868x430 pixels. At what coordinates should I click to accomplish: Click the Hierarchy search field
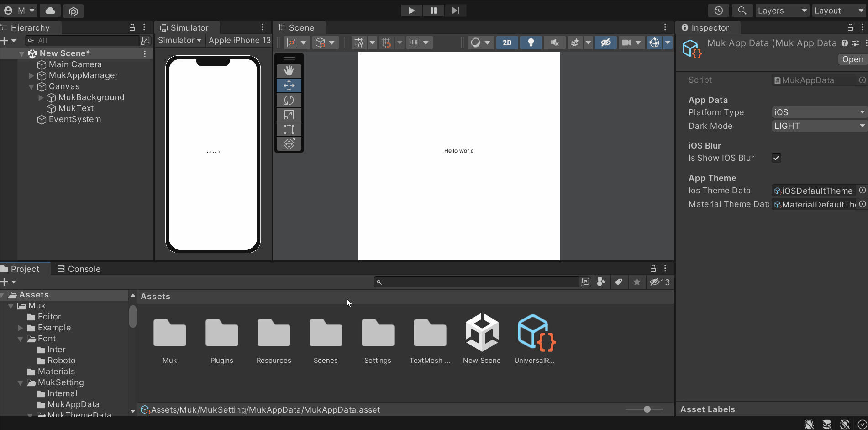click(x=82, y=41)
